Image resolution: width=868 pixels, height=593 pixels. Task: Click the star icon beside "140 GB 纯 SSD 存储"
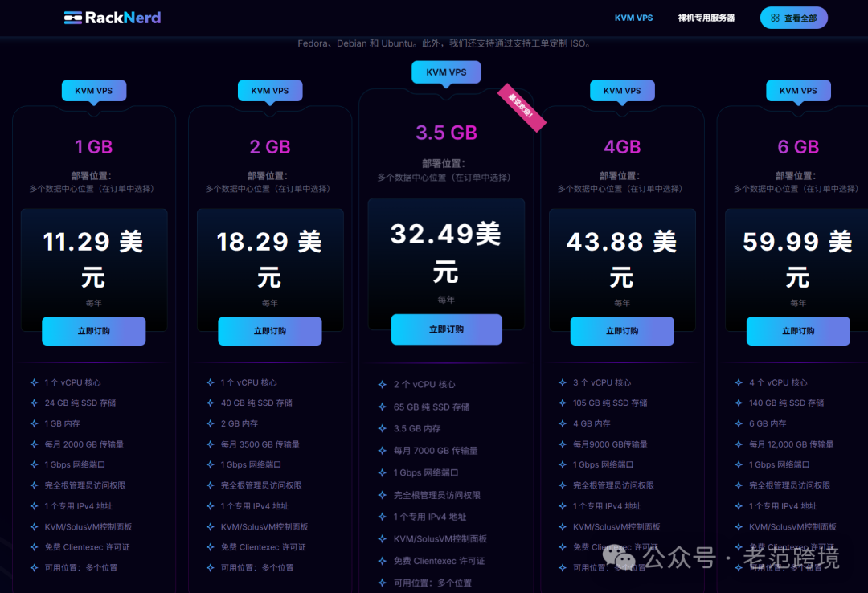tap(739, 403)
